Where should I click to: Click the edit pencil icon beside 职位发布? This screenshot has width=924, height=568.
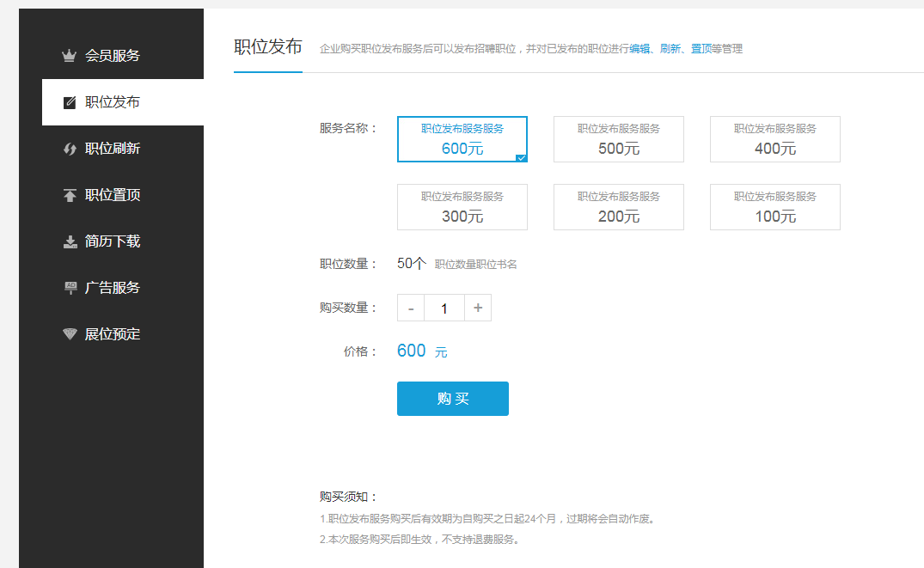pyautogui.click(x=70, y=102)
